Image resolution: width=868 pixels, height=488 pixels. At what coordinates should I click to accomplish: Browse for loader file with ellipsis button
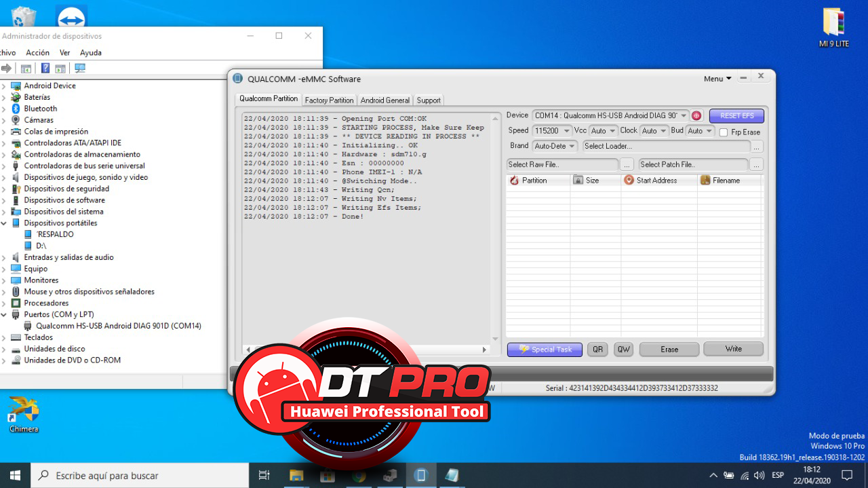[757, 147]
